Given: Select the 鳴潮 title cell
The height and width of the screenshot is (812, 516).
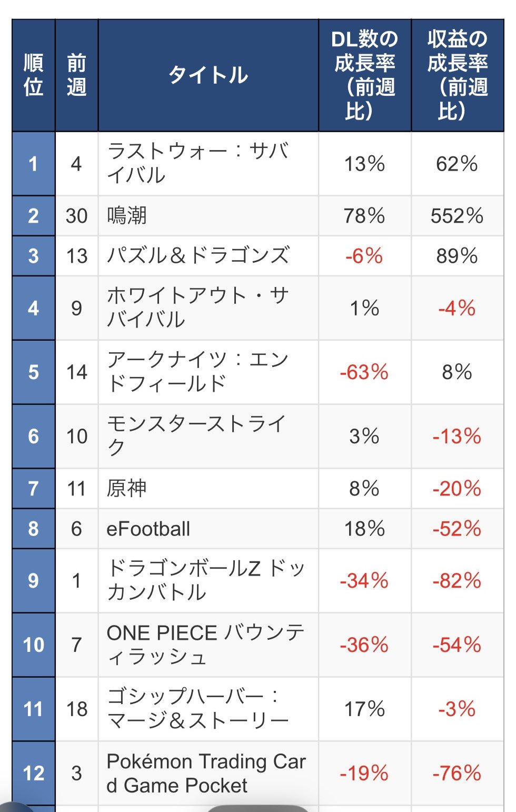Looking at the screenshot, I should click(127, 216).
